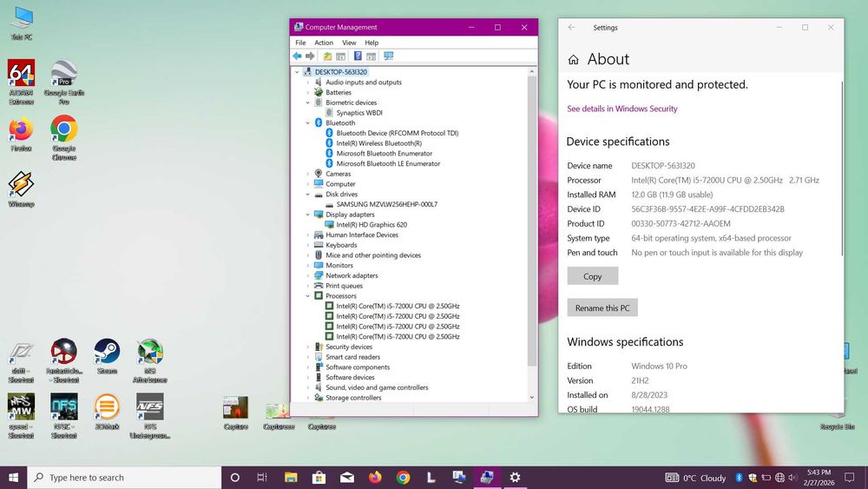Open MSI Afterburner desktop shortcut
The width and height of the screenshot is (868, 489).
(x=150, y=361)
